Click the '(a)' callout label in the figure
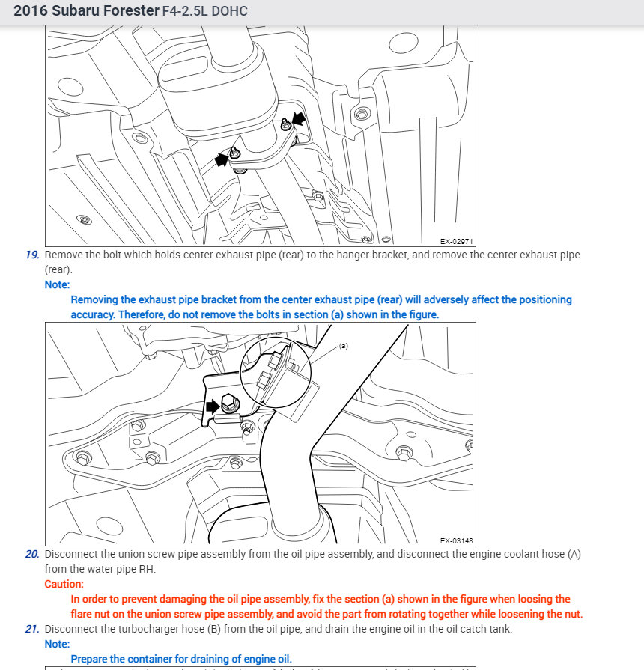 tap(344, 346)
